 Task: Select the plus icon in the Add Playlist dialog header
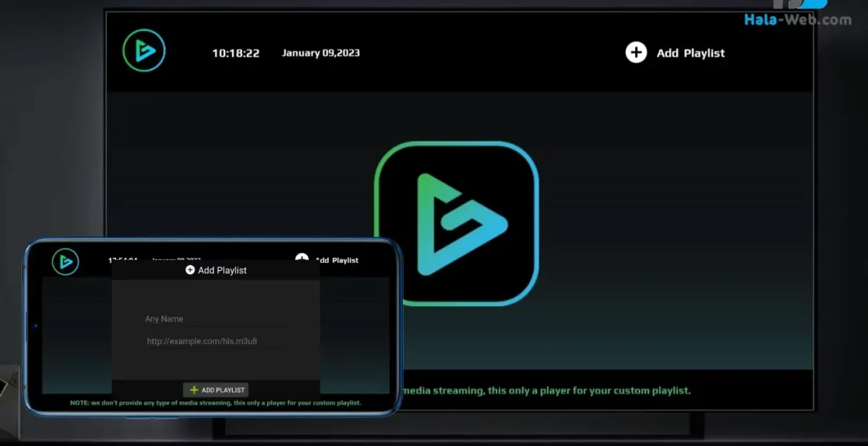coord(190,270)
